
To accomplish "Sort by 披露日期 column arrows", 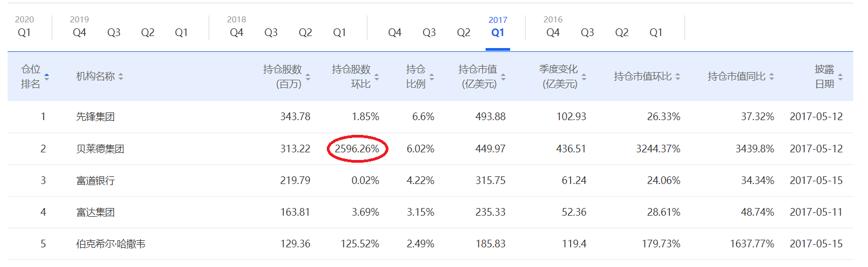I will pos(840,77).
